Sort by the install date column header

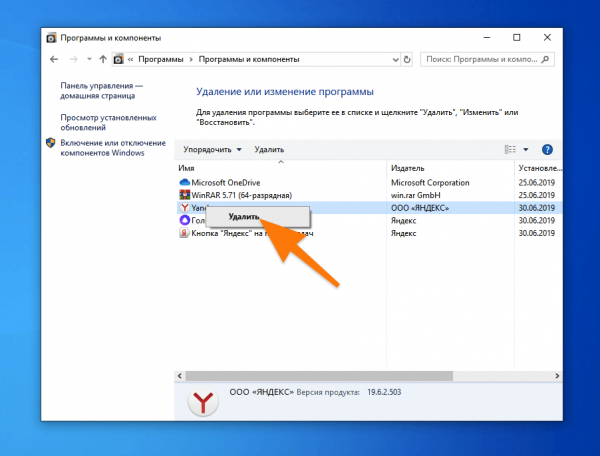point(540,168)
